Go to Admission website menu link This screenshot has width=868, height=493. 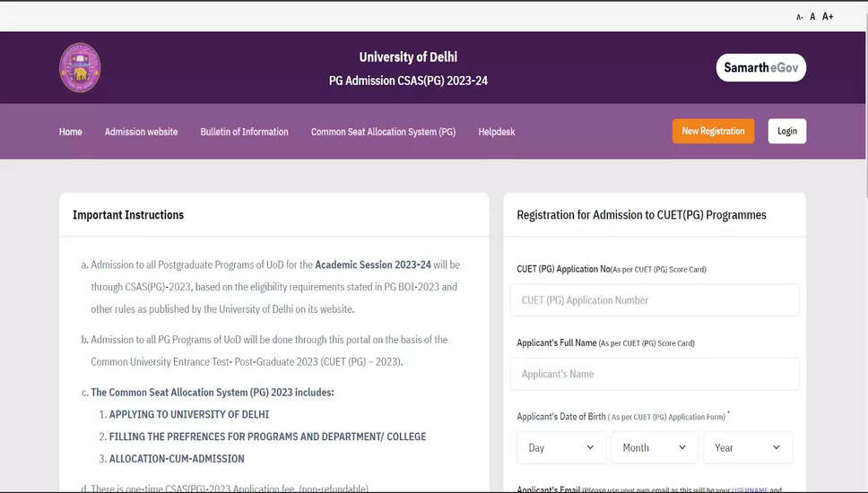[141, 132]
